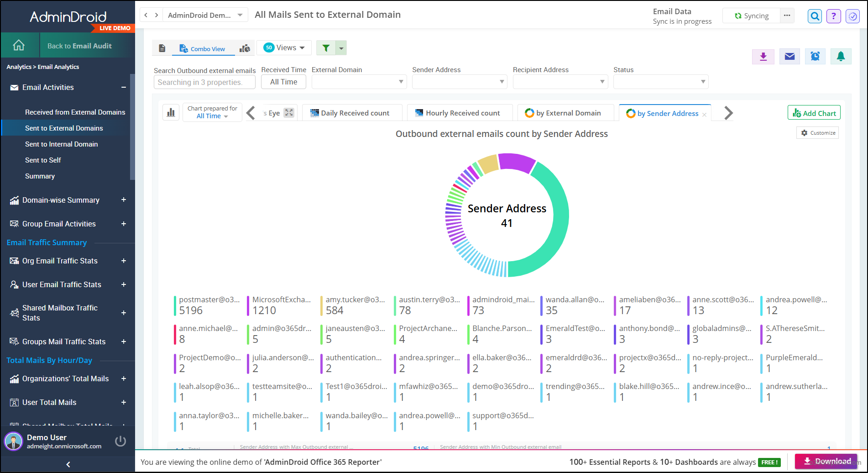Open Received from External Domains report
The image size is (868, 473).
click(x=75, y=112)
